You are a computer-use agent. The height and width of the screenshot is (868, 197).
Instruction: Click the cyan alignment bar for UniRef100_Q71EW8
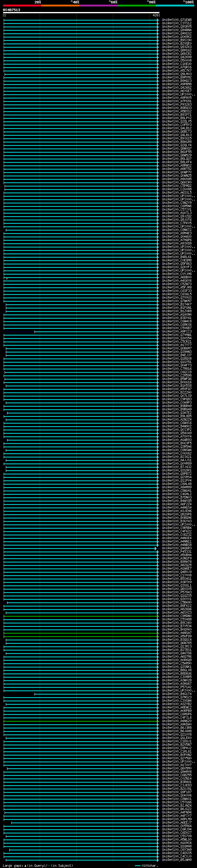click(x=81, y=20)
